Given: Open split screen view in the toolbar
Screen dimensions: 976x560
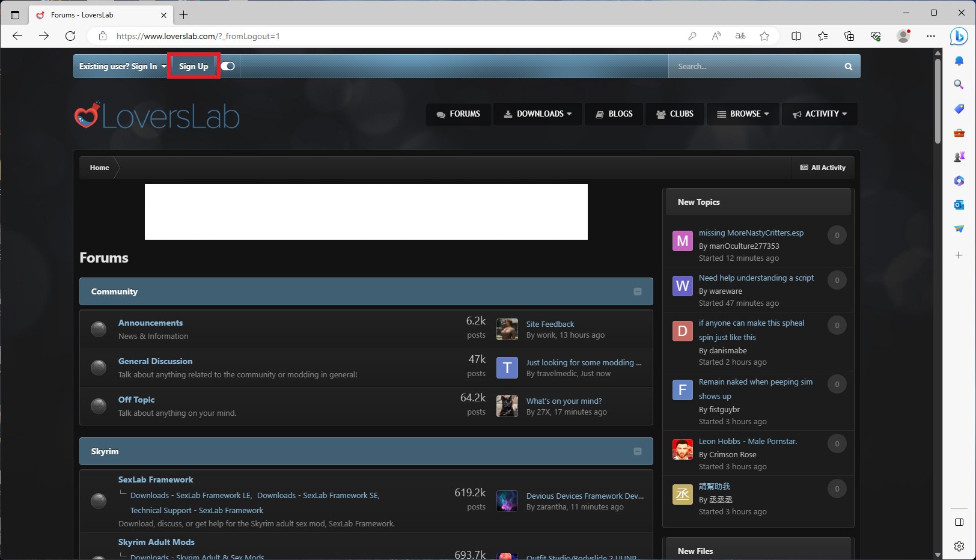Looking at the screenshot, I should click(x=796, y=36).
